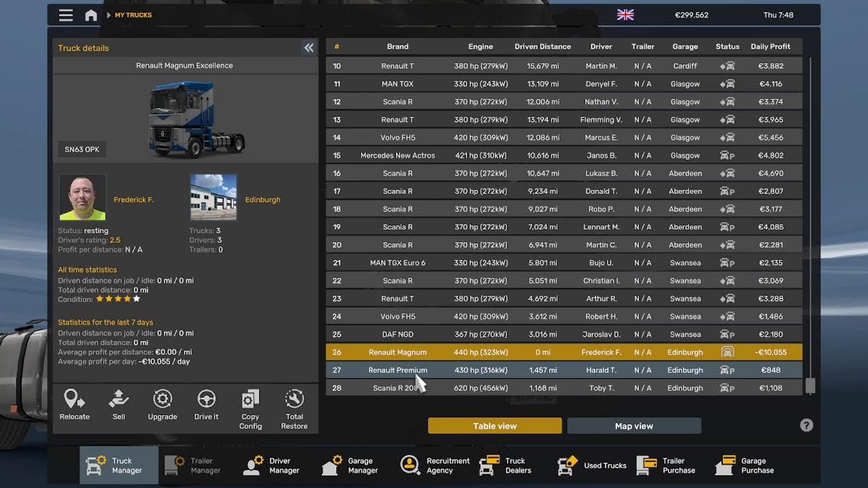The width and height of the screenshot is (868, 488).
Task: Choose Drive it for this truck
Action: point(206,405)
